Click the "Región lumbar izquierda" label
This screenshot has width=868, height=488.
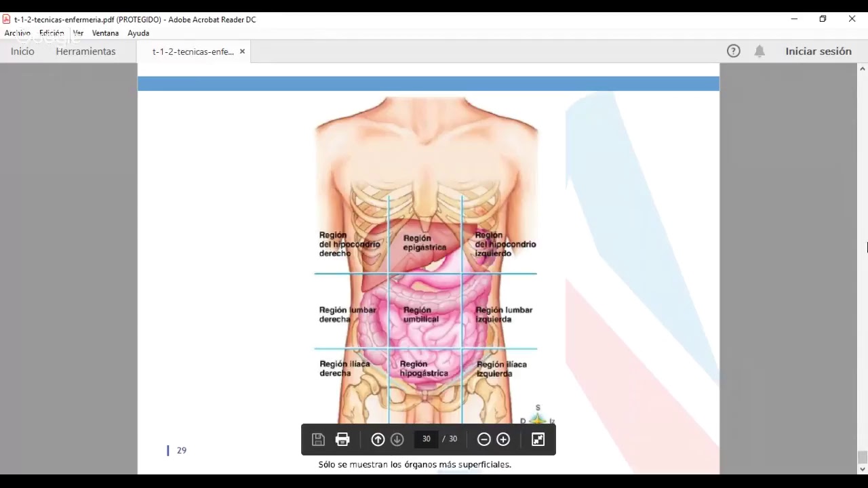[504, 314]
